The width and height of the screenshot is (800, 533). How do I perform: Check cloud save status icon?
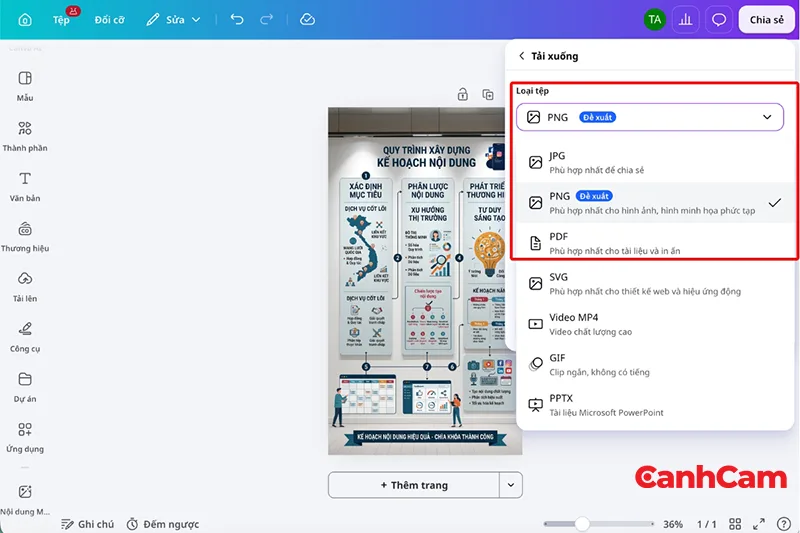click(307, 20)
